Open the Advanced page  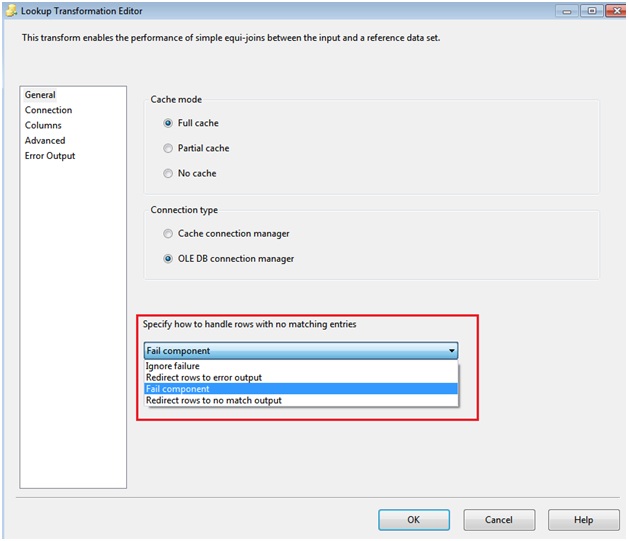point(45,141)
